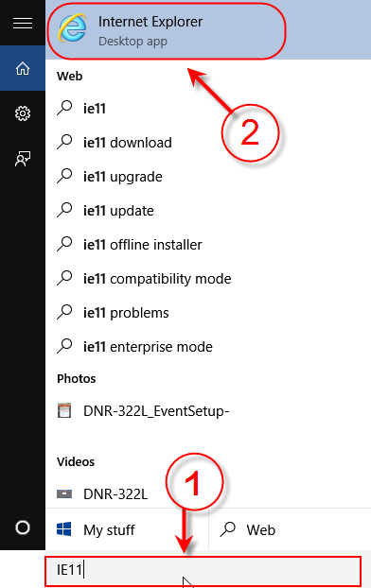Open the hamburger menu icon

coord(23,24)
